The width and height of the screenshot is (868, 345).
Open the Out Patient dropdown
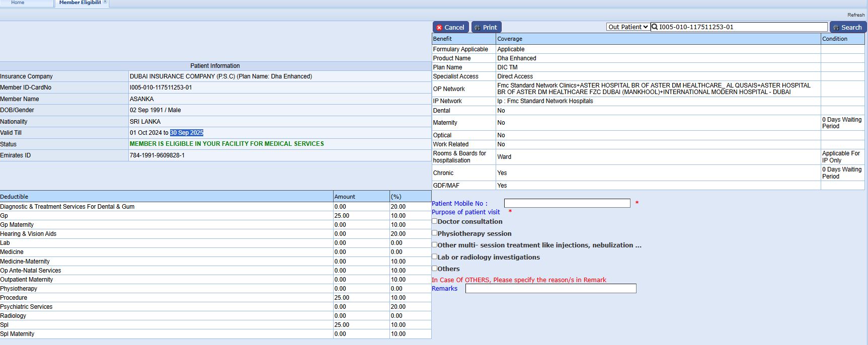click(x=627, y=27)
